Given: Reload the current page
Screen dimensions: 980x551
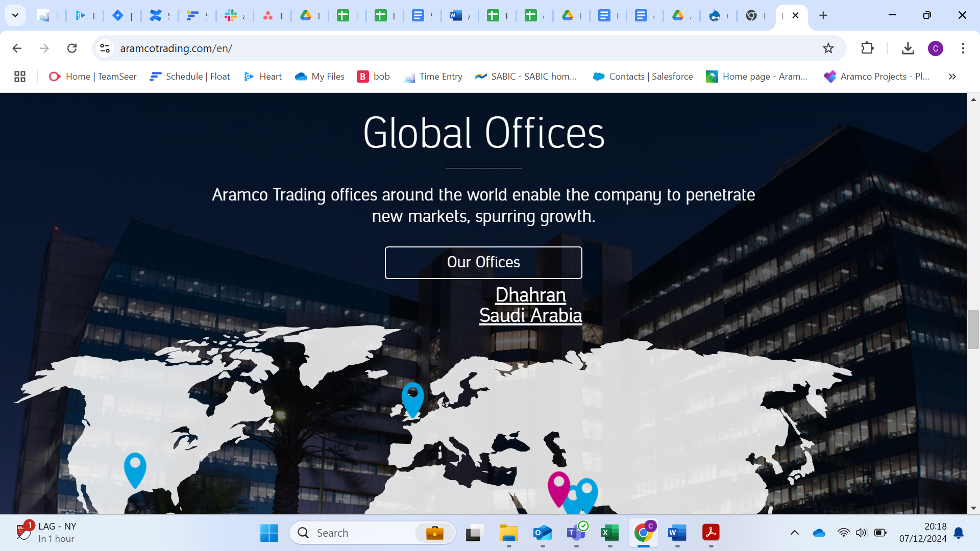Looking at the screenshot, I should [72, 48].
